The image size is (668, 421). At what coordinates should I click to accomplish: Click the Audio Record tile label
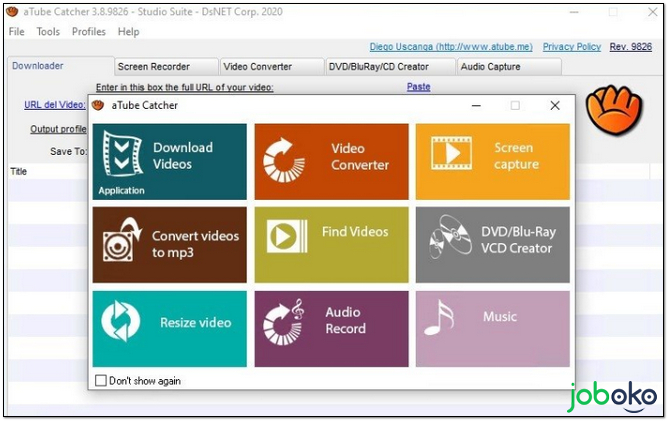coord(346,320)
